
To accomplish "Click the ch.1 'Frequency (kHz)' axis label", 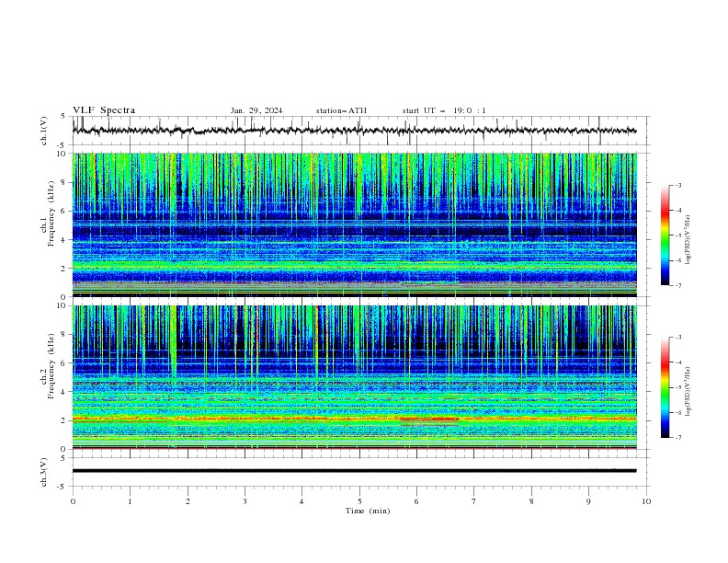I will (x=51, y=214).
